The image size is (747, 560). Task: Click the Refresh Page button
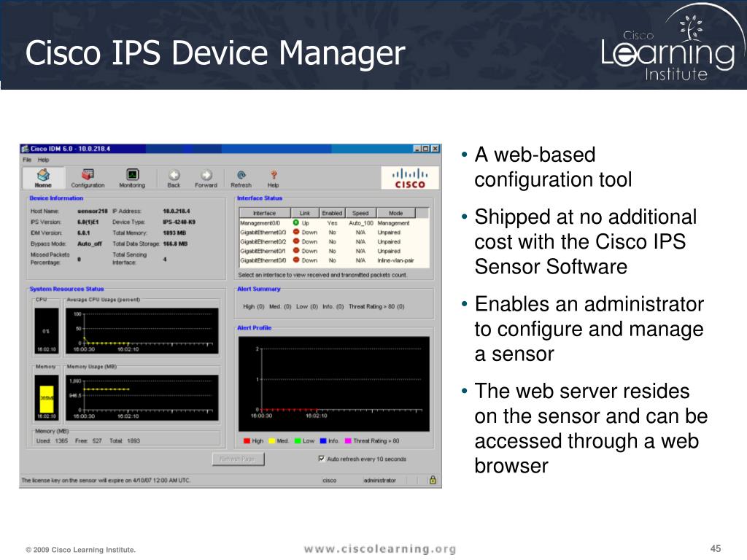(239, 459)
